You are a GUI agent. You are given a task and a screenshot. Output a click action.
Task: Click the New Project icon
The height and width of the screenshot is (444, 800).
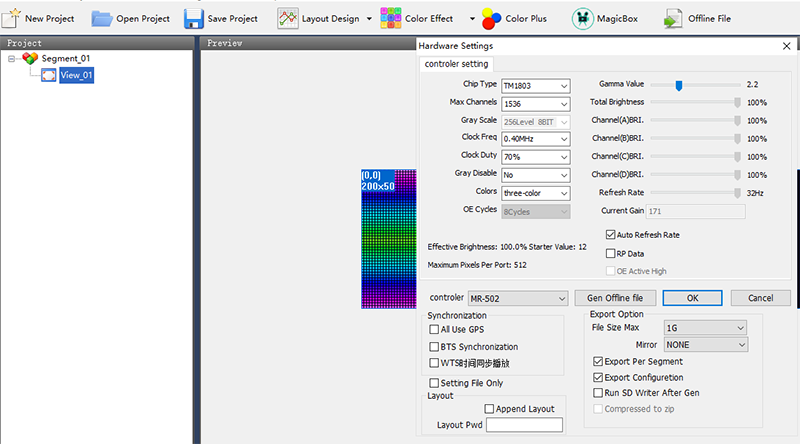pyautogui.click(x=11, y=18)
